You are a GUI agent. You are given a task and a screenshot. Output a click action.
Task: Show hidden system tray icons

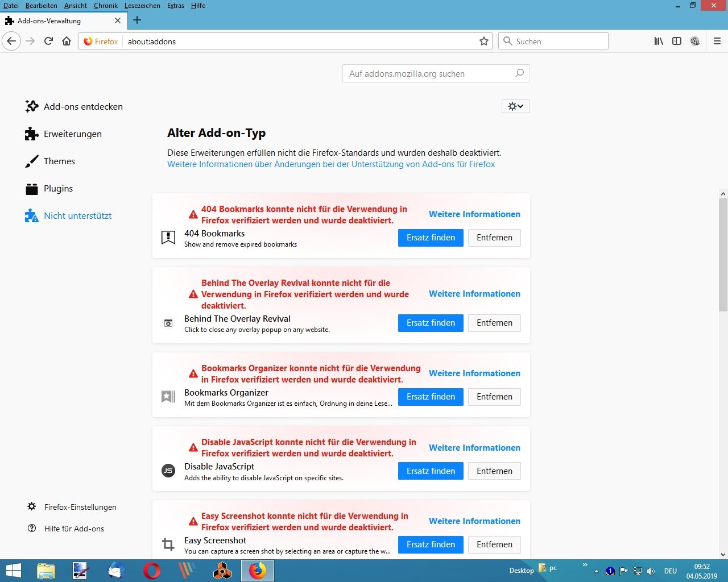click(x=596, y=571)
